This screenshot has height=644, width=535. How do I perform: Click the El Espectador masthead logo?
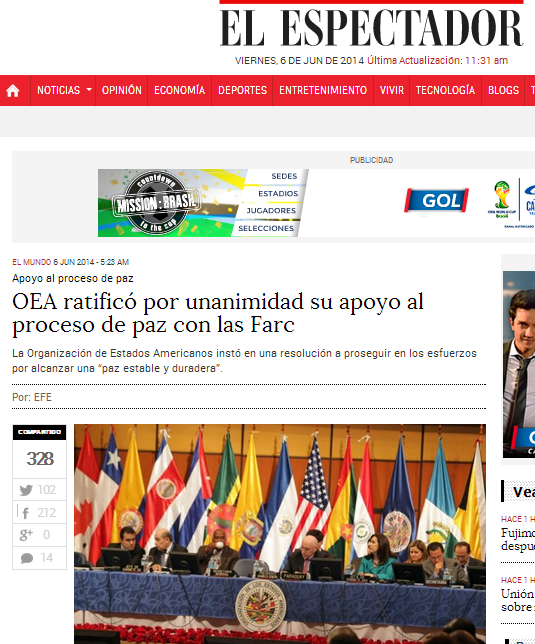[372, 28]
